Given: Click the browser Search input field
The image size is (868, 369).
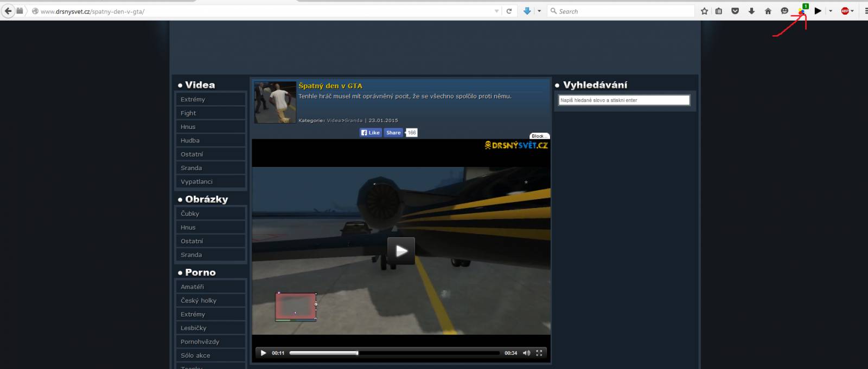Looking at the screenshot, I should pyautogui.click(x=621, y=11).
